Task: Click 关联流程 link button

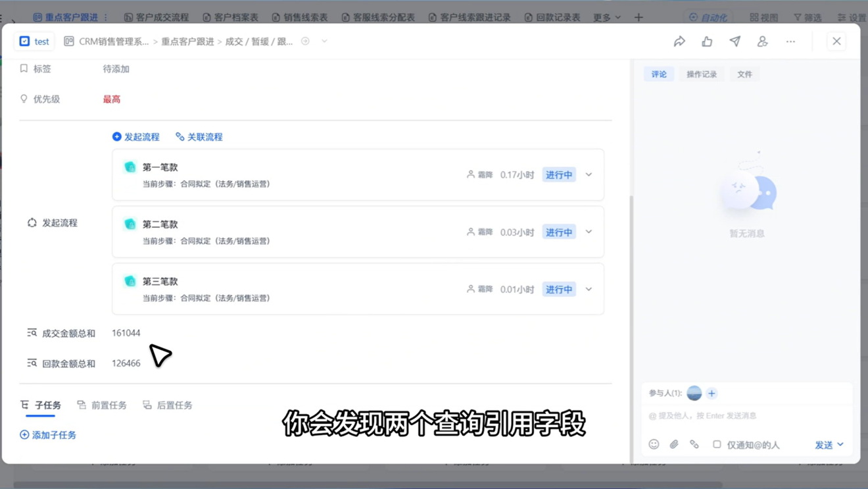Action: coord(199,137)
